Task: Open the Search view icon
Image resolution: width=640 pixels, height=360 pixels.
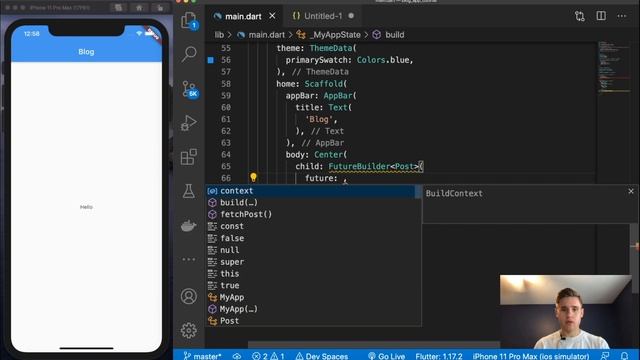Action: click(189, 53)
